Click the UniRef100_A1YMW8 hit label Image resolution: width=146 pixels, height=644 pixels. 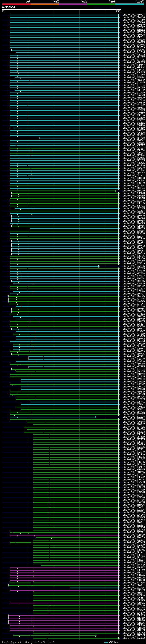click(x=133, y=138)
